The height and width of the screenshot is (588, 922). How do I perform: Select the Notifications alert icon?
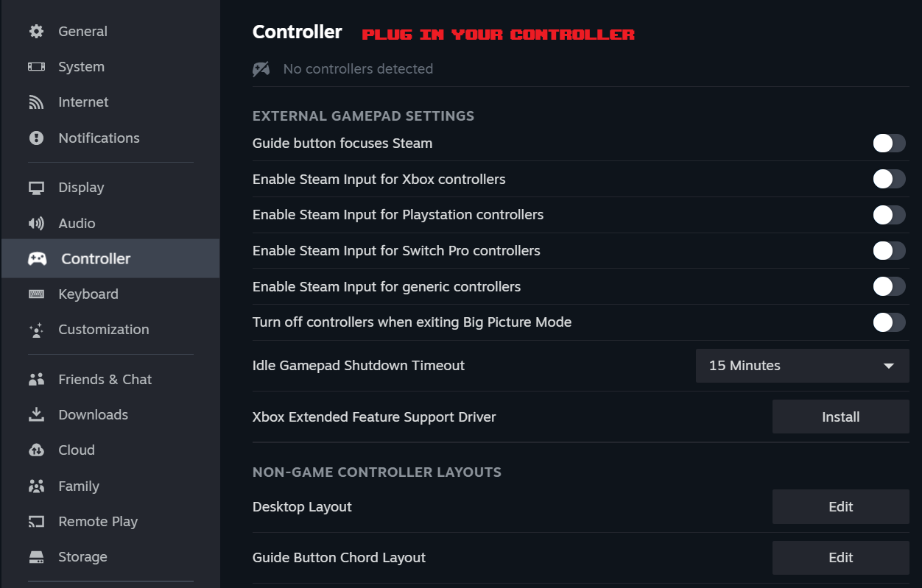[36, 138]
